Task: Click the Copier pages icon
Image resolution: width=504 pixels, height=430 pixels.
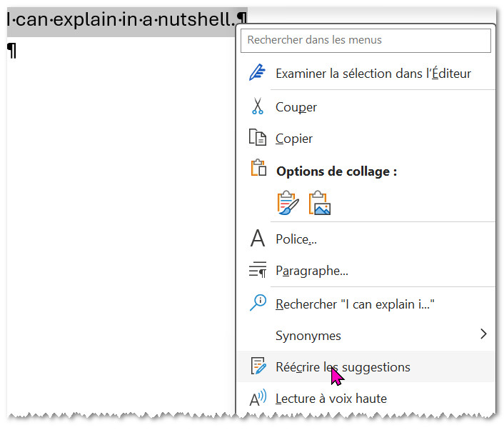Action: pos(257,138)
